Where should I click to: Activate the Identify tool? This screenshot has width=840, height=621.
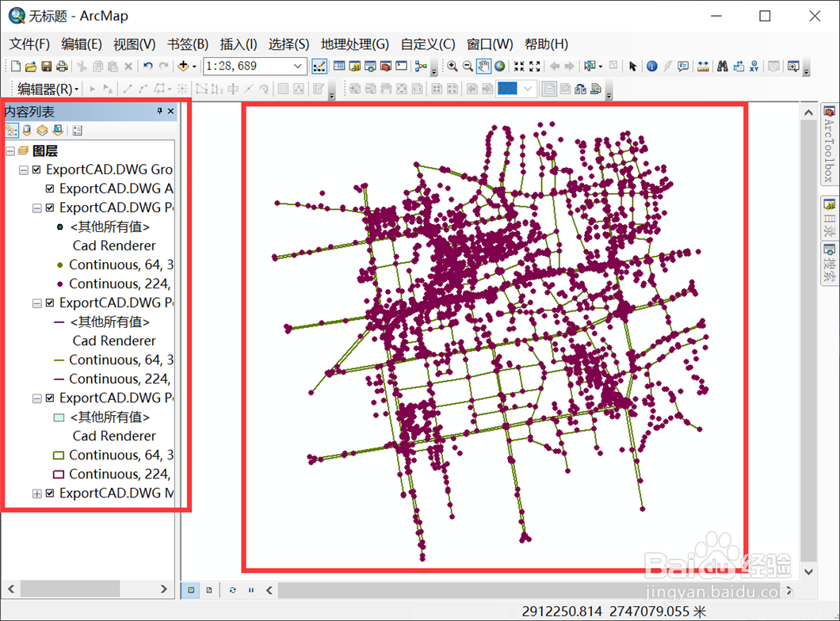click(x=652, y=66)
